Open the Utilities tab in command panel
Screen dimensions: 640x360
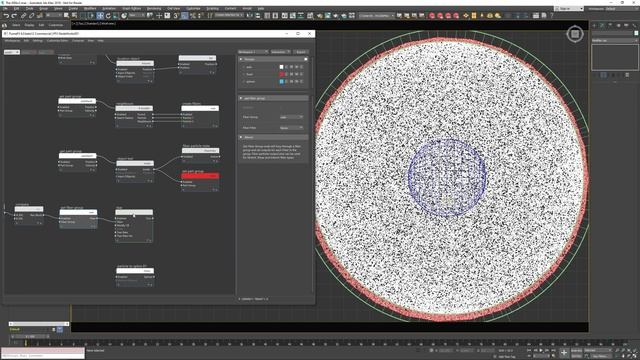[x=634, y=25]
